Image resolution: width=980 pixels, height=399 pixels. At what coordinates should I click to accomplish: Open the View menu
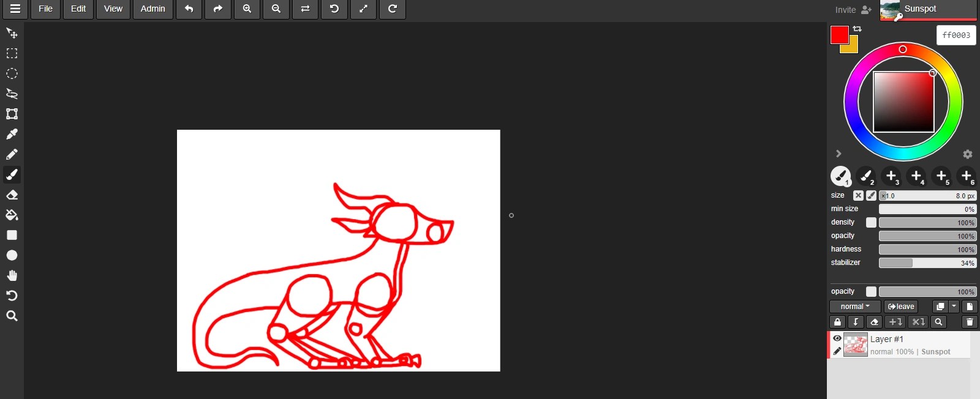(113, 9)
